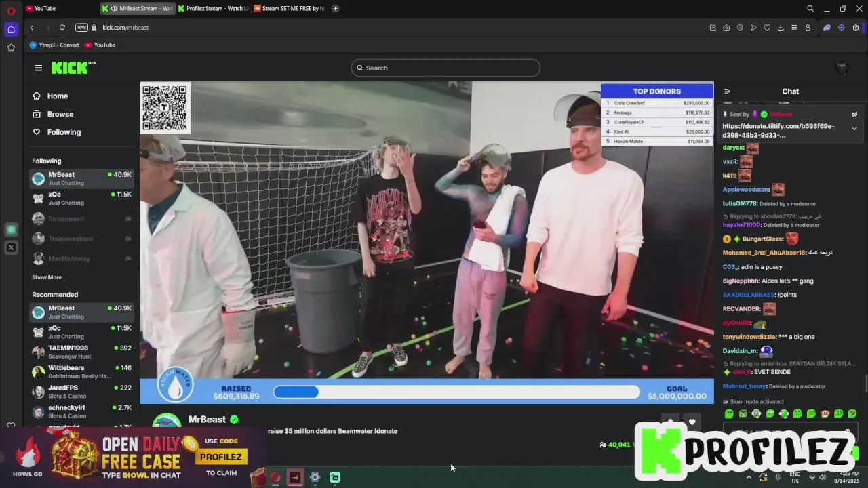Image resolution: width=868 pixels, height=488 pixels.
Task: Open Ytmp3 - Convert bookmark
Action: 54,45
